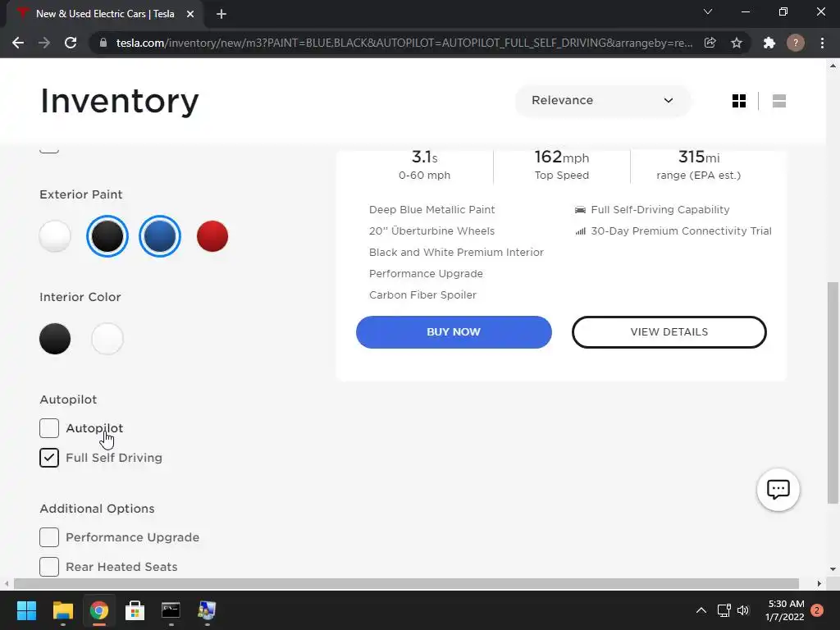840x630 pixels.
Task: Open taskbar clock and date
Action: coord(785,610)
